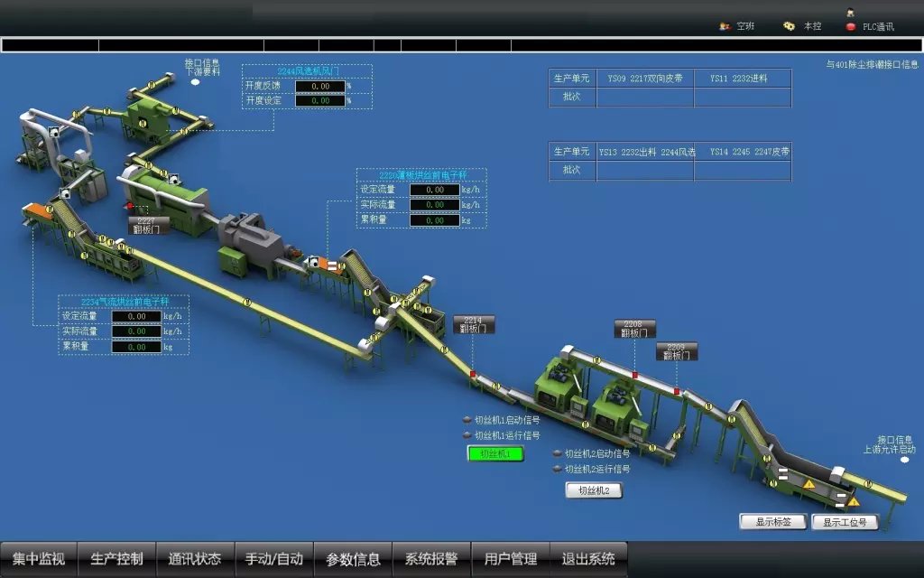This screenshot has width=924, height=578.
Task: Click the operator user icon above PLC通讯
Action: pos(850,13)
